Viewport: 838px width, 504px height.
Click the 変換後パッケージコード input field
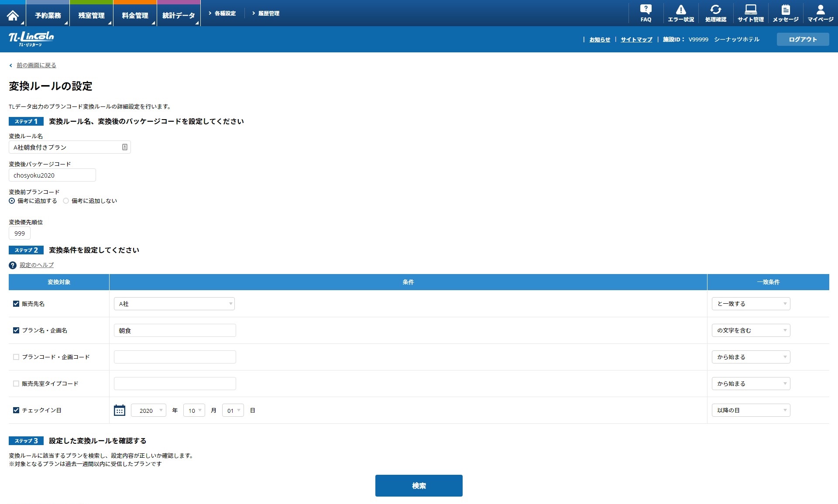(x=52, y=175)
